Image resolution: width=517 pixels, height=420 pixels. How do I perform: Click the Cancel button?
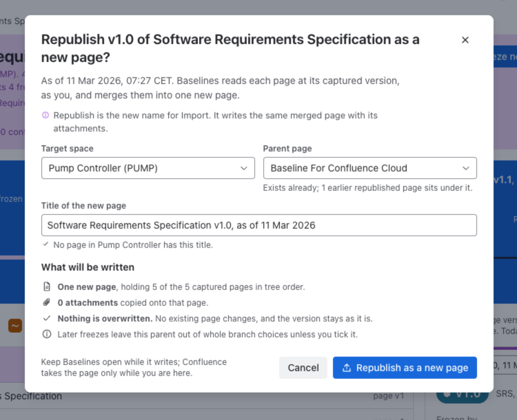pos(303,368)
